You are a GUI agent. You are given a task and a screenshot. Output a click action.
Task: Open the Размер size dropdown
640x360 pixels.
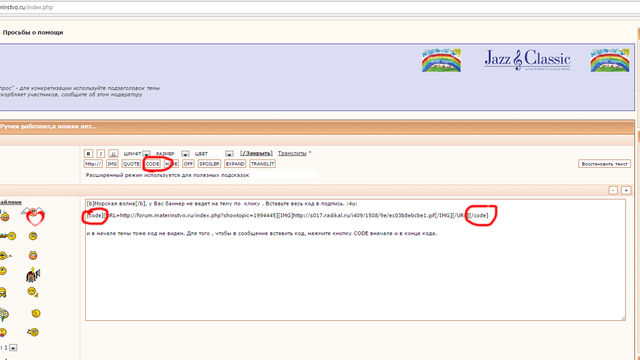pos(185,154)
